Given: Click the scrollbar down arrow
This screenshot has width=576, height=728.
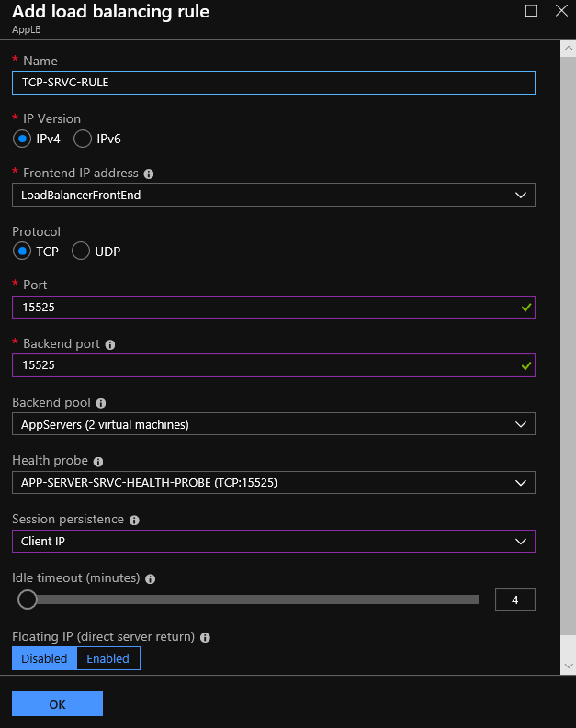Looking at the screenshot, I should point(569,666).
